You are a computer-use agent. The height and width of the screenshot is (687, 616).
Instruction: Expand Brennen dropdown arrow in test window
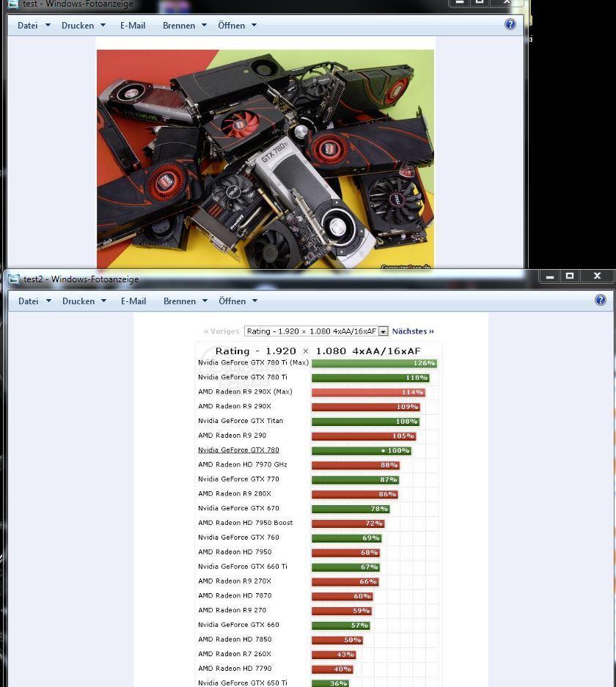(x=204, y=26)
